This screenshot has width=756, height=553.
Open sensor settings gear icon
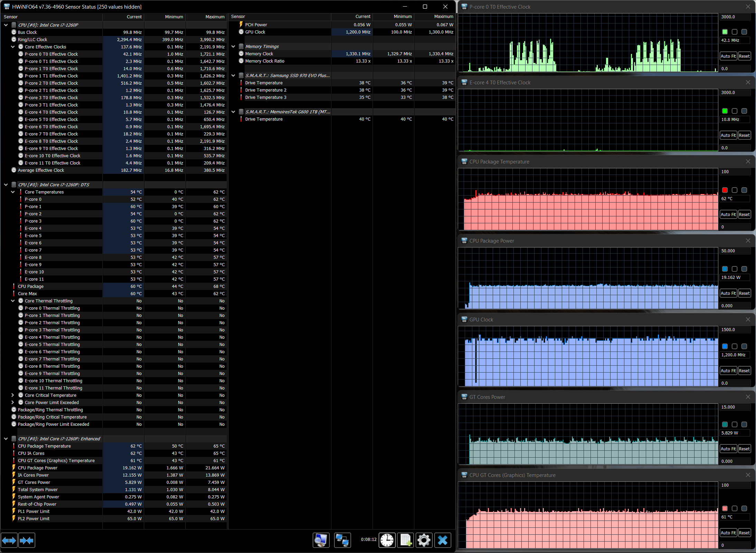[x=424, y=540]
